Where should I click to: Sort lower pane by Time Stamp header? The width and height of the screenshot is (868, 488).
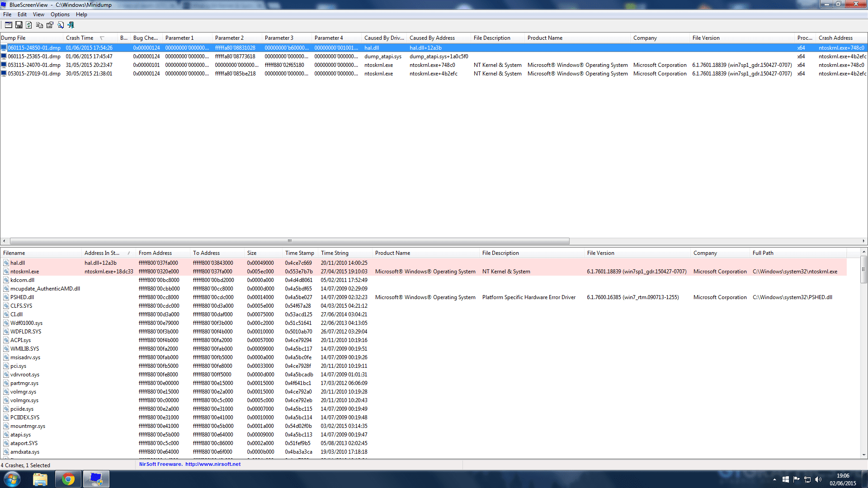tap(300, 253)
